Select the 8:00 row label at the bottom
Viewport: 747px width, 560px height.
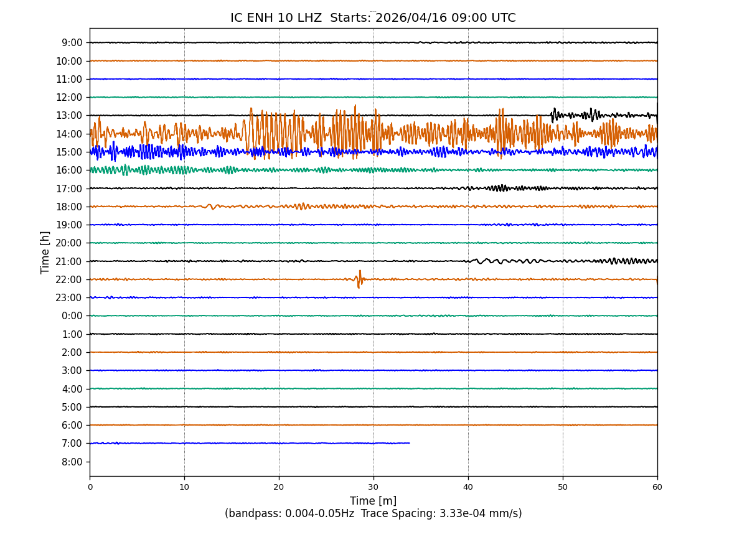[73, 462]
